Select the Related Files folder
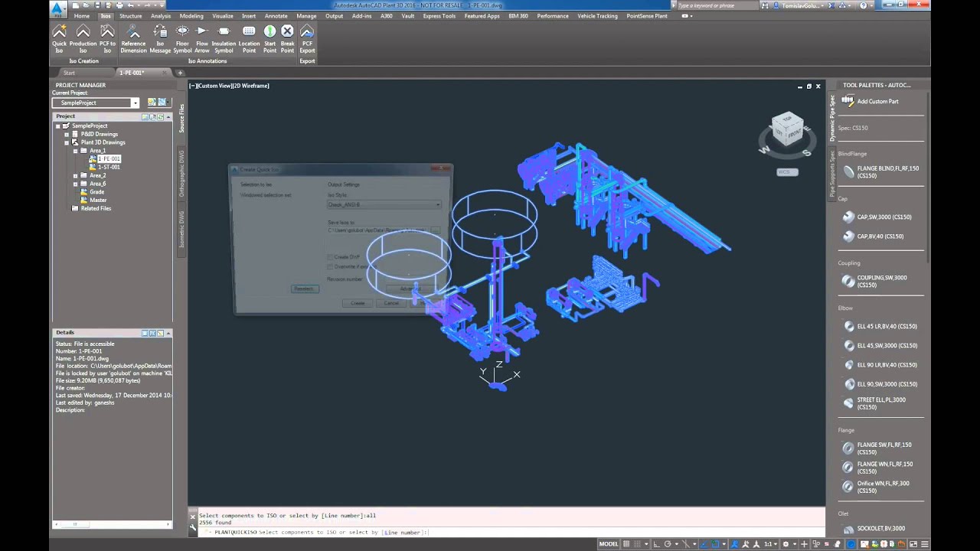 [x=96, y=208]
